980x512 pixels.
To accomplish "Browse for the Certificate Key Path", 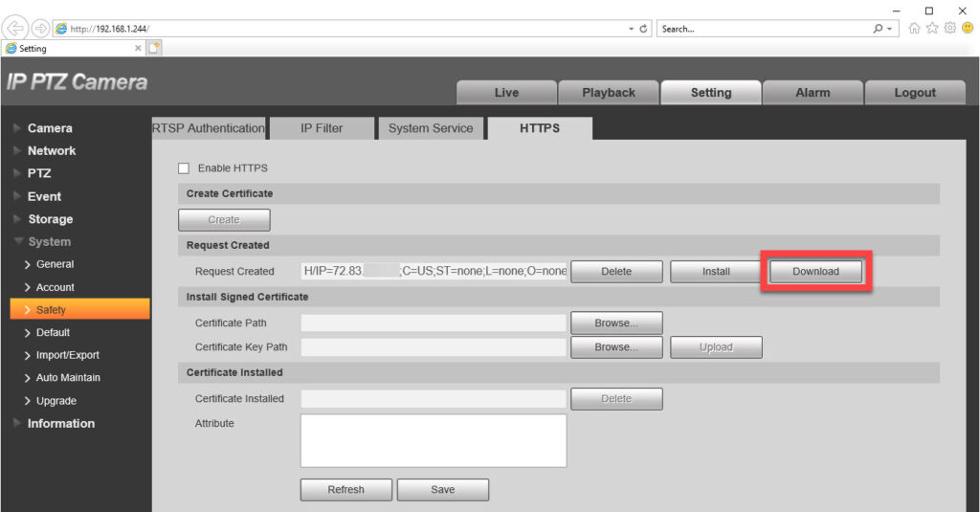I will 615,347.
